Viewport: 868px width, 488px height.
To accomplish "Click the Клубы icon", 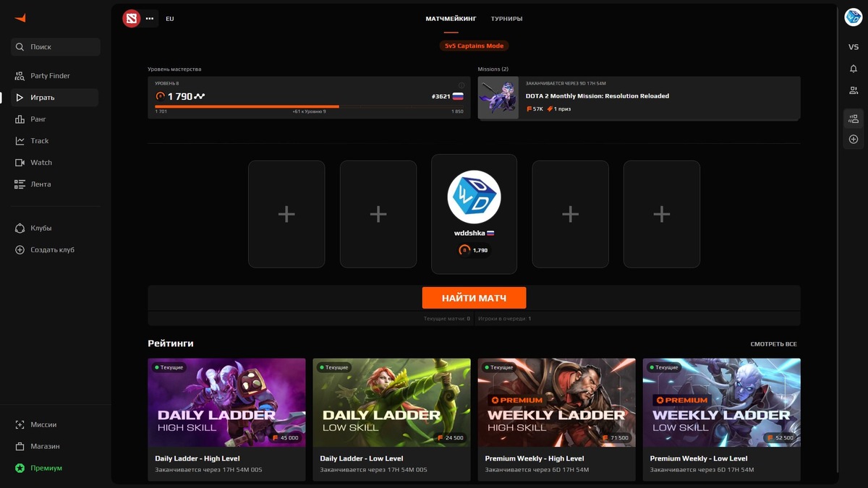I will point(20,228).
